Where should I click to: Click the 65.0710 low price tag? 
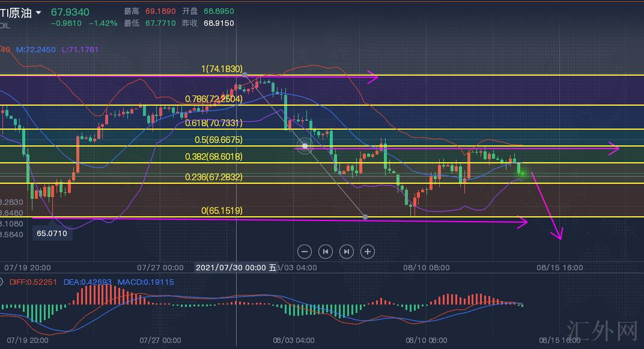[x=52, y=232]
